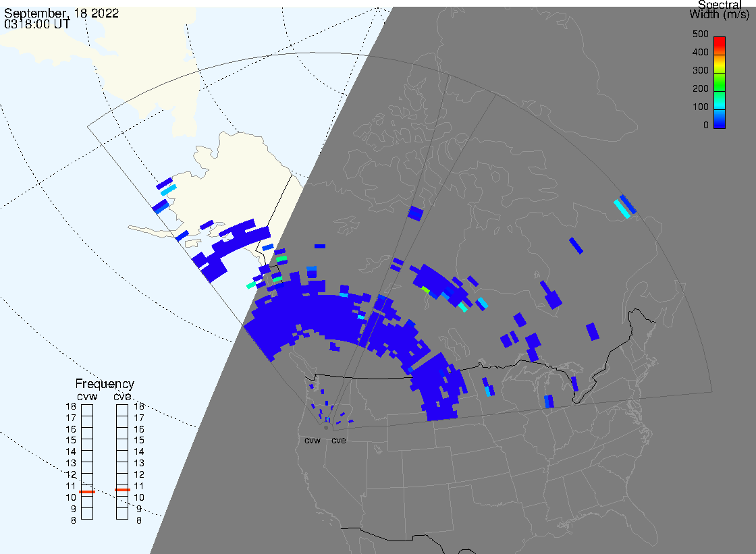Click the cve frequency column label

(x=122, y=397)
